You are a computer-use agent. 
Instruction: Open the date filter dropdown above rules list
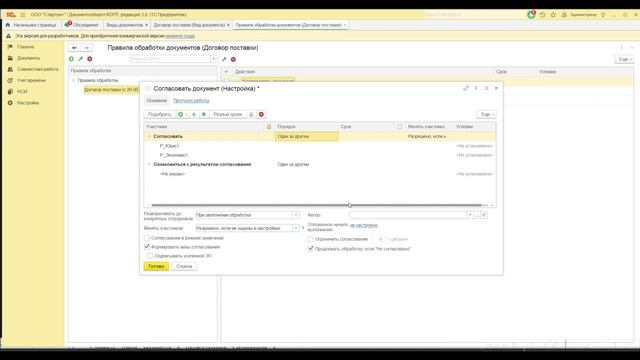click(x=213, y=59)
